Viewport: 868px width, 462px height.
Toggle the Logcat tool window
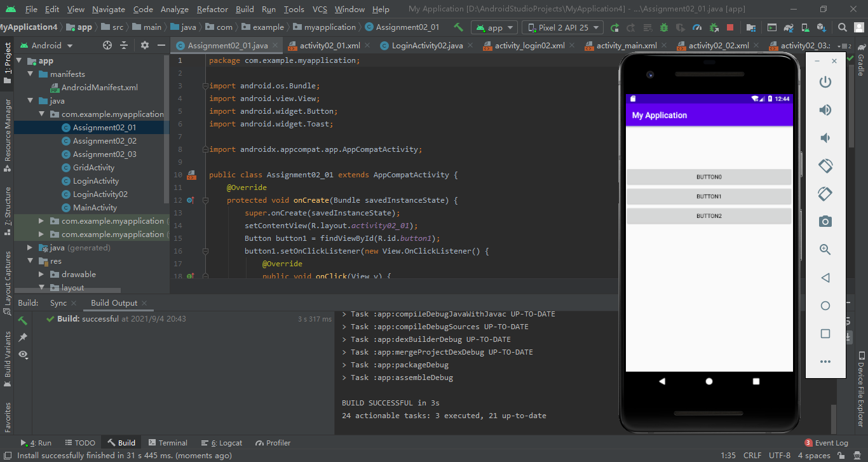click(x=222, y=443)
